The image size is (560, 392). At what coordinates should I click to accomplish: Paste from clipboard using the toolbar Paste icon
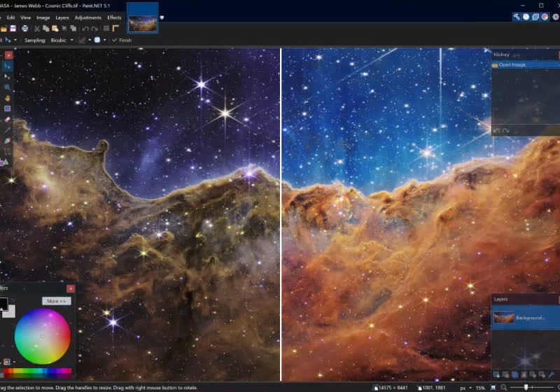55,29
